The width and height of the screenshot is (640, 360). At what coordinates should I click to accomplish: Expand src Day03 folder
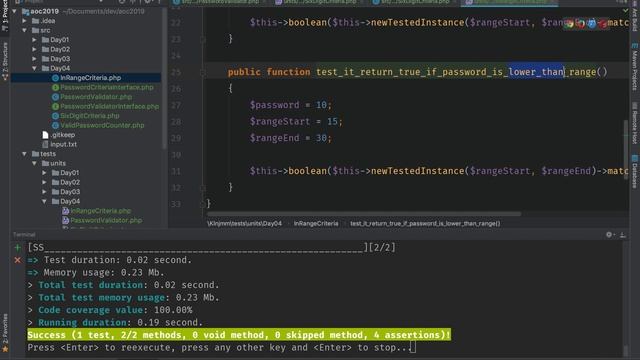tap(34, 59)
